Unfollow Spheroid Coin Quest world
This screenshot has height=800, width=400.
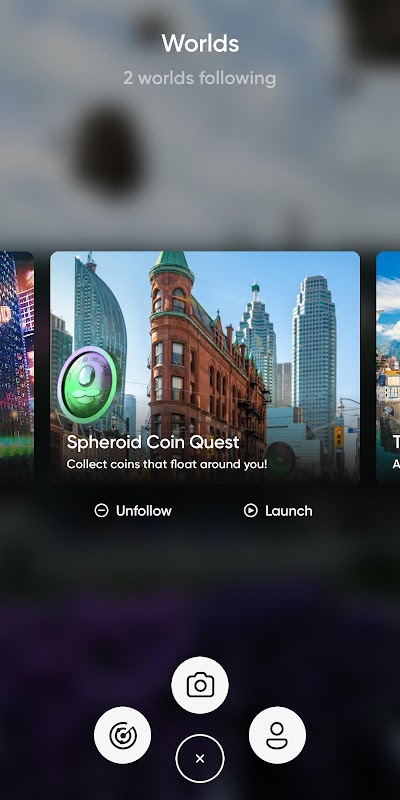point(133,511)
